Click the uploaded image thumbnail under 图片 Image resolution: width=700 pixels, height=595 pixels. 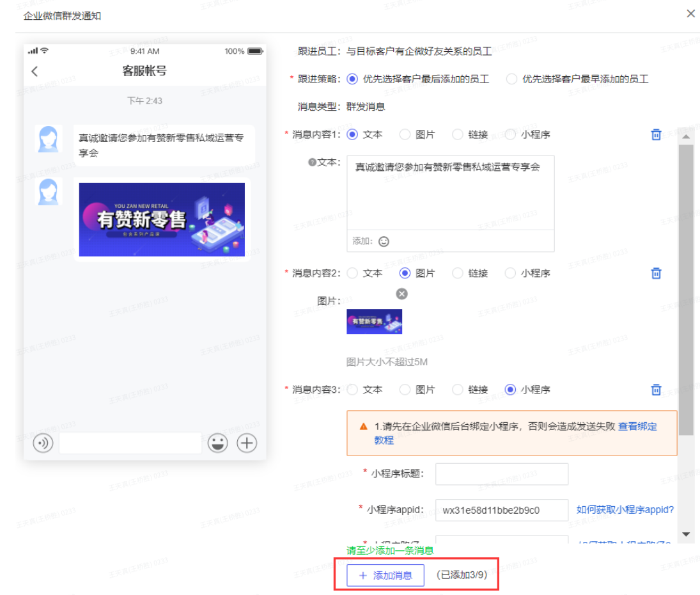pos(374,321)
